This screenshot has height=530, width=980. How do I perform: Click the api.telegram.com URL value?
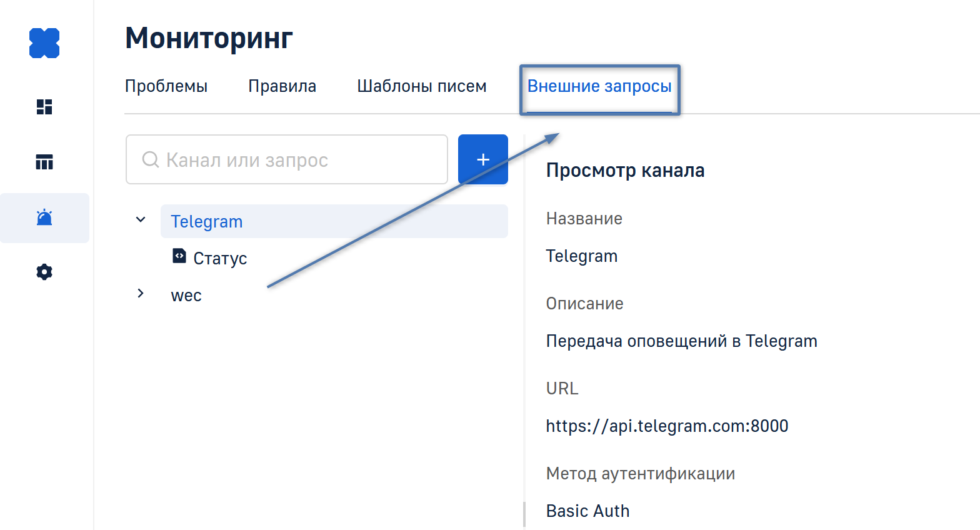coord(667,426)
